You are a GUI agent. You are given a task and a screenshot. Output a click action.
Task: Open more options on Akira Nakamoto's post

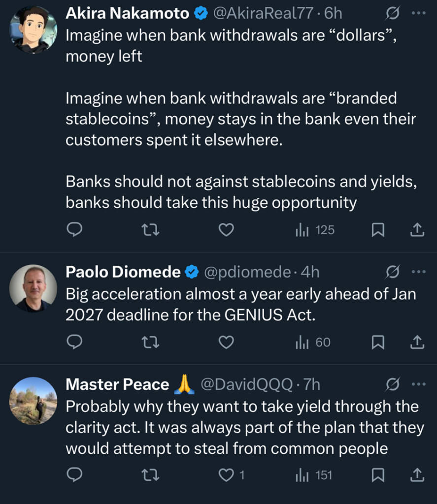pyautogui.click(x=418, y=14)
